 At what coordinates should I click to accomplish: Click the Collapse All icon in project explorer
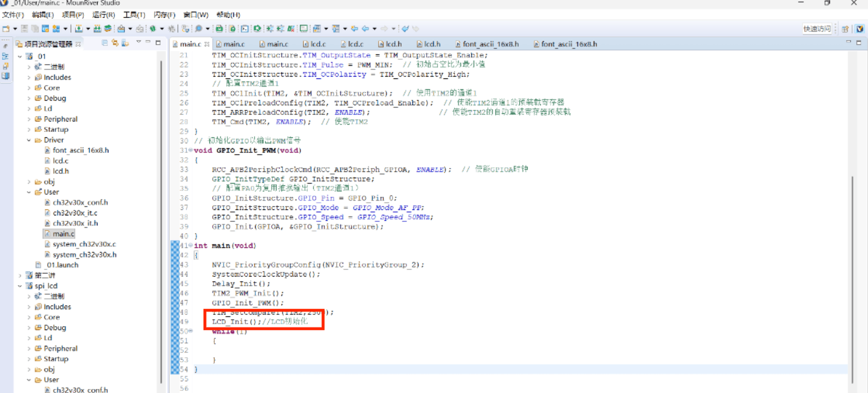(105, 43)
